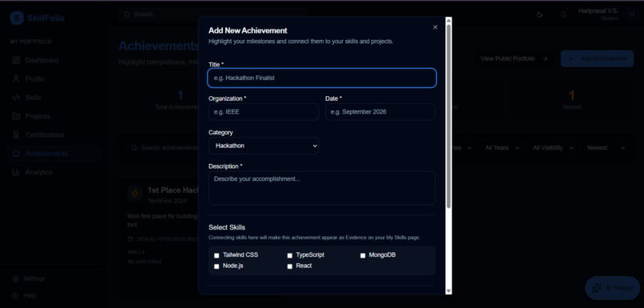Click the Achievements star icon
The width and height of the screenshot is (644, 308).
click(x=16, y=154)
